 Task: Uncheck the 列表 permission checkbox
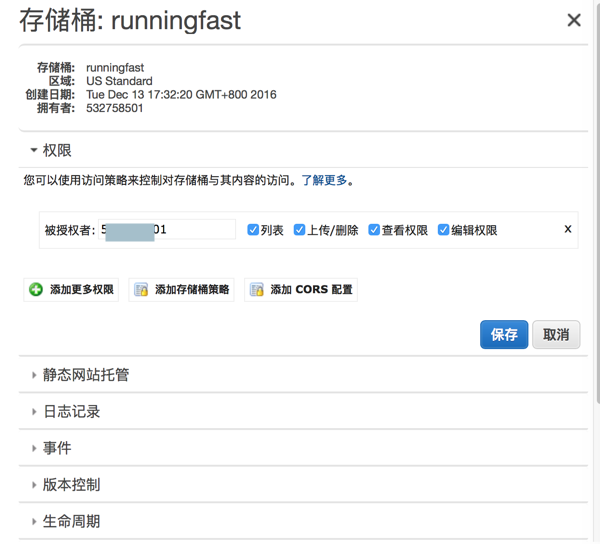[253, 230]
